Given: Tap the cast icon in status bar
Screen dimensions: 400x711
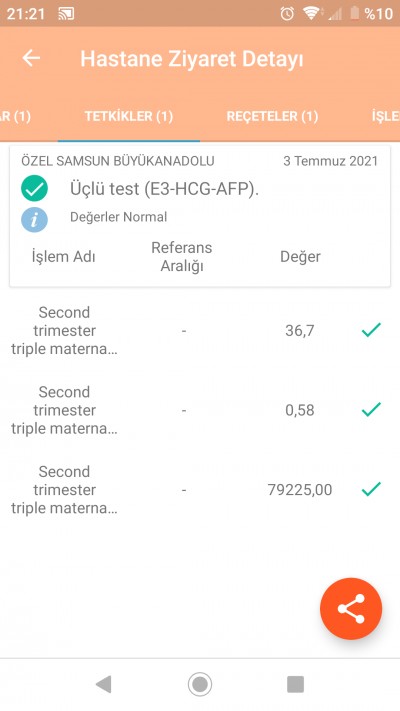Looking at the screenshot, I should coord(66,14).
